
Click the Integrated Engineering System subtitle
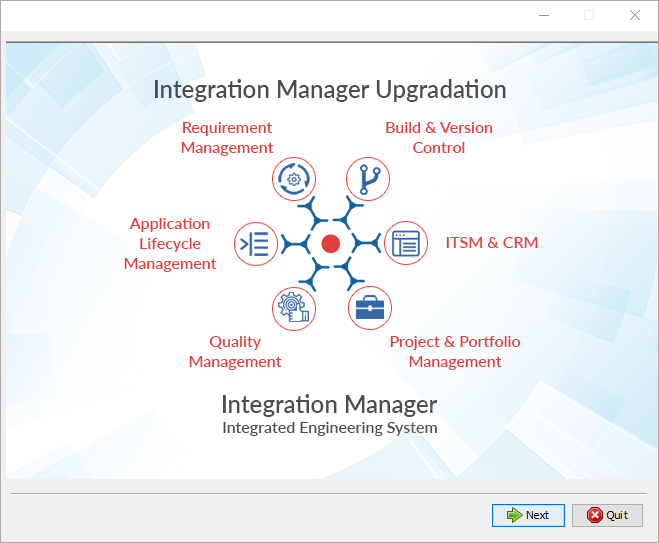tap(329, 428)
